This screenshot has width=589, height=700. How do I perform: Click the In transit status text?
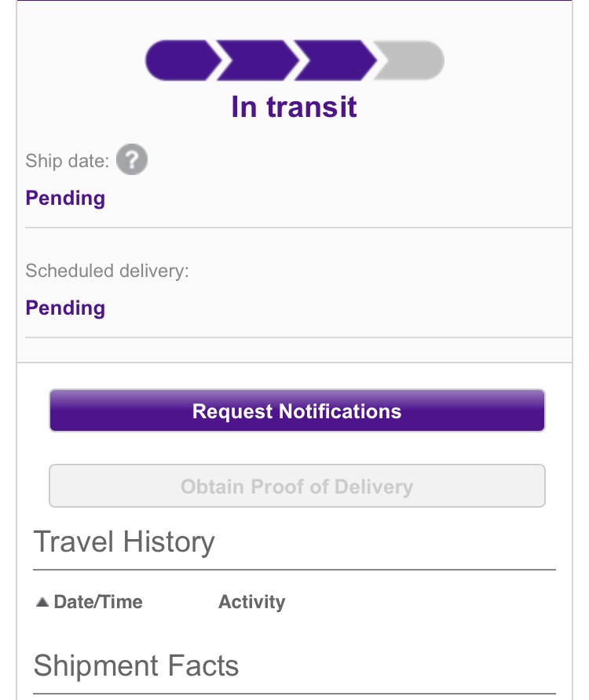pyautogui.click(x=294, y=108)
